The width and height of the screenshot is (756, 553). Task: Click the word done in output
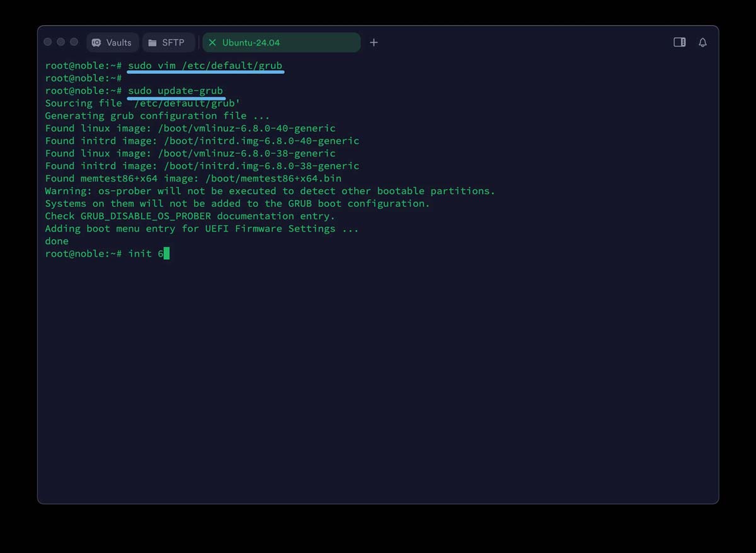[57, 241]
